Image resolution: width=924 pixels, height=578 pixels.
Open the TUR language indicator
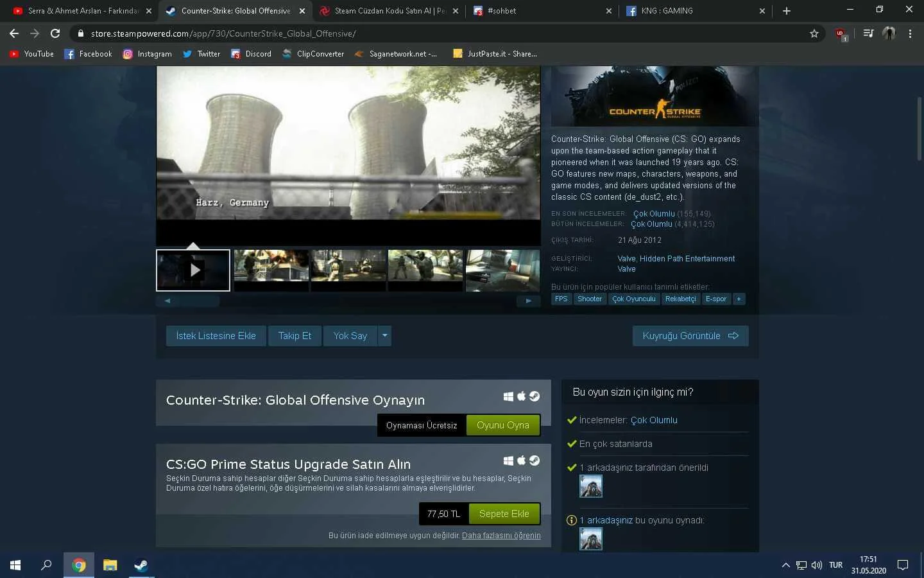tap(835, 565)
